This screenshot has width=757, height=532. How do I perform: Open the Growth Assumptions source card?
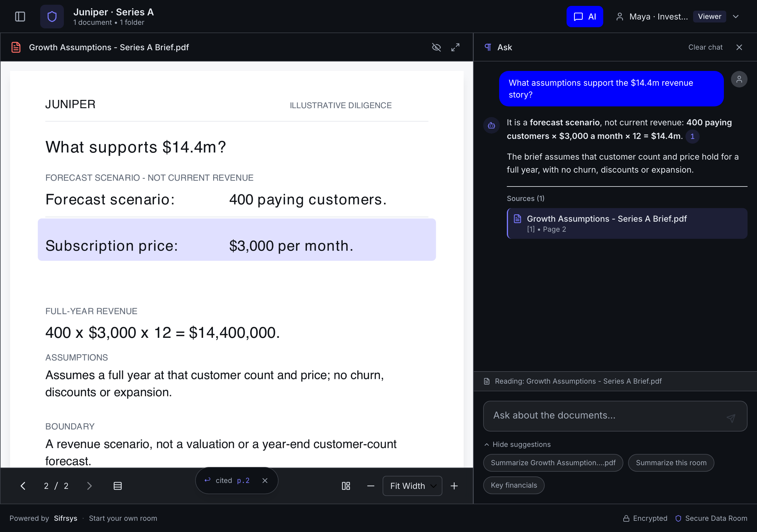[x=627, y=223]
